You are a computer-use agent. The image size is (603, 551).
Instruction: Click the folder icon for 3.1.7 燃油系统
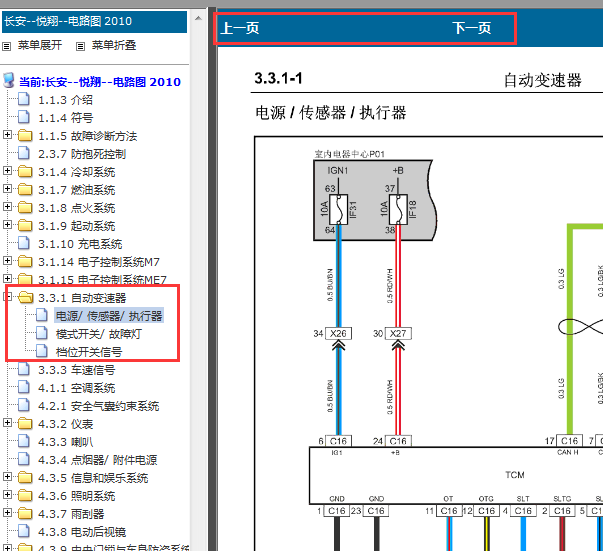pos(25,190)
